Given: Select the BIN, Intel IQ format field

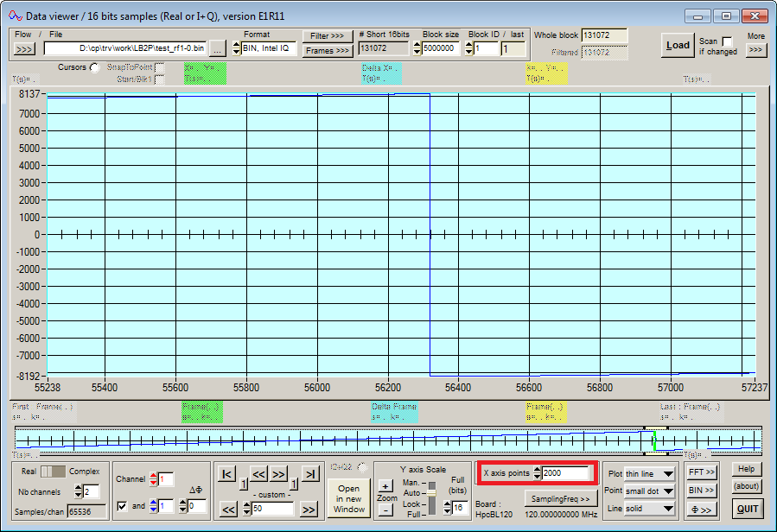Looking at the screenshot, I should pos(268,48).
